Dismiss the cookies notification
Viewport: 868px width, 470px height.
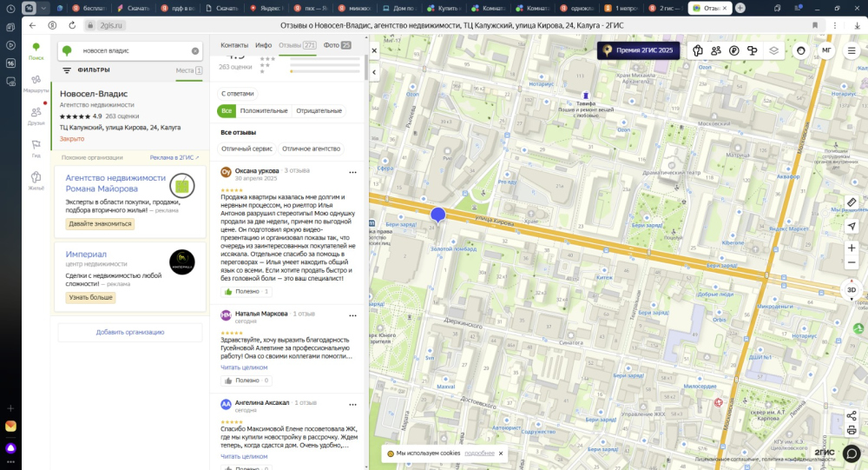pyautogui.click(x=501, y=453)
